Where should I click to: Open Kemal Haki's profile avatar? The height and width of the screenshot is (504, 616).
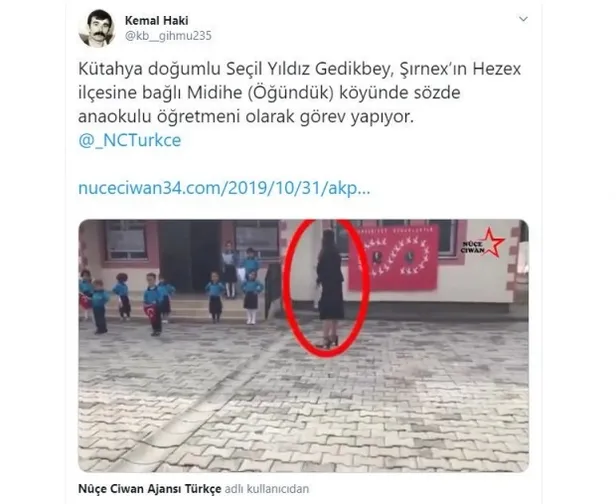point(97,28)
